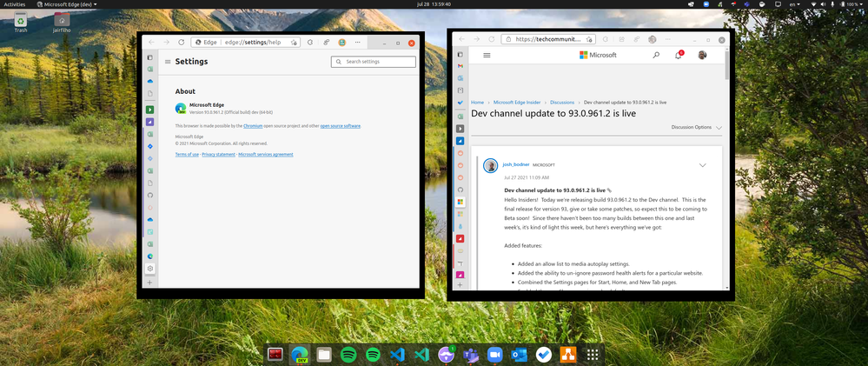Viewport: 868px width, 366px height.
Task: Select the Settings gear tab in vertical tabs
Action: (x=150, y=269)
